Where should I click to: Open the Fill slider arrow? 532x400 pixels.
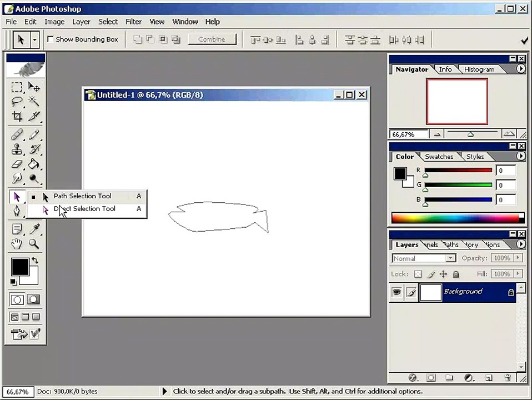tap(518, 273)
